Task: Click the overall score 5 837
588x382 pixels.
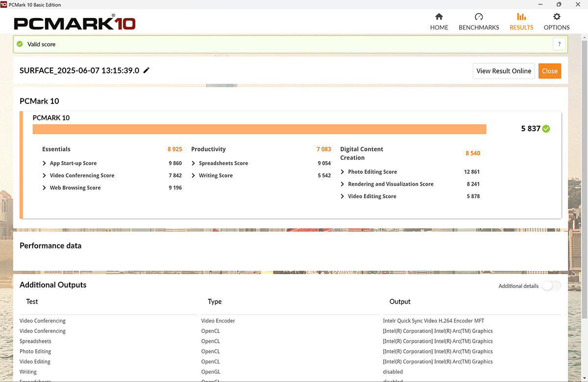Action: coord(531,129)
